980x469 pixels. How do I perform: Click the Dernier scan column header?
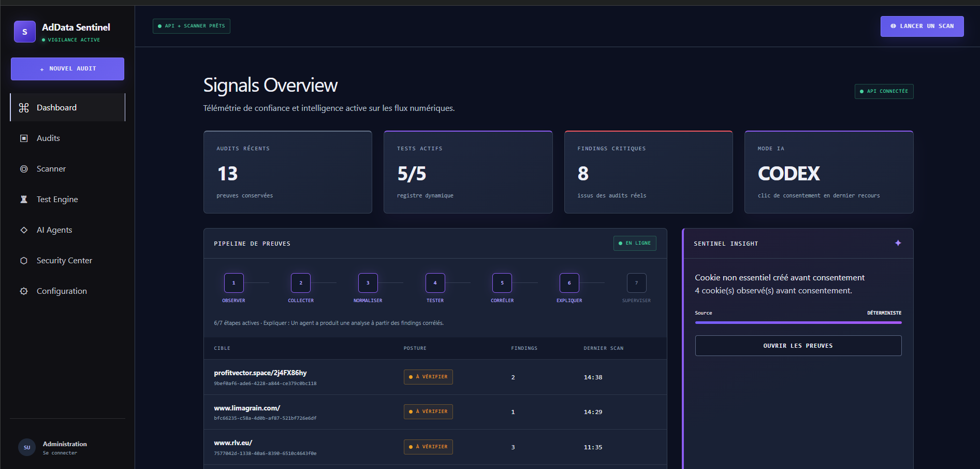pos(604,348)
